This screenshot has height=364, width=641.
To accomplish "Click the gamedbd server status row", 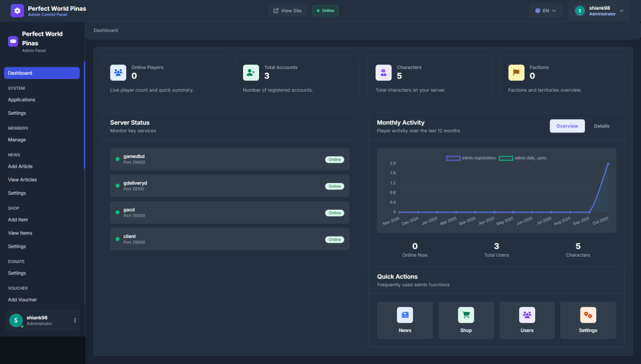I will 230,159.
